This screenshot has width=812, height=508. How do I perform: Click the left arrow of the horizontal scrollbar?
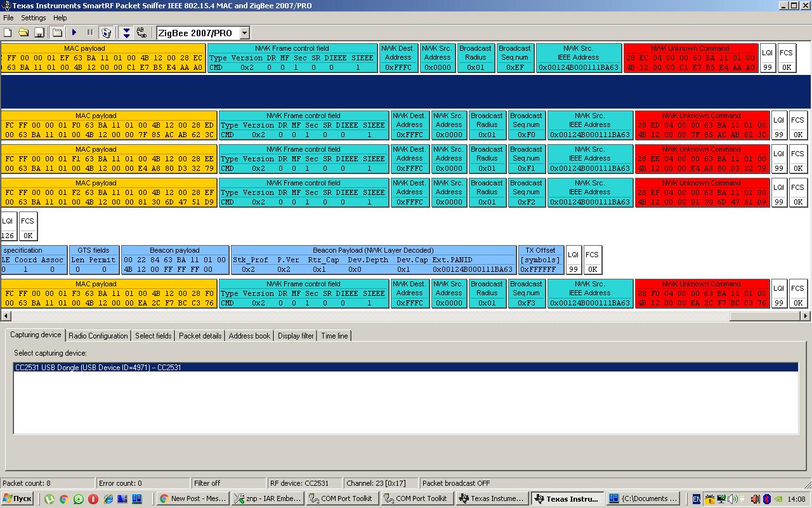click(6, 316)
